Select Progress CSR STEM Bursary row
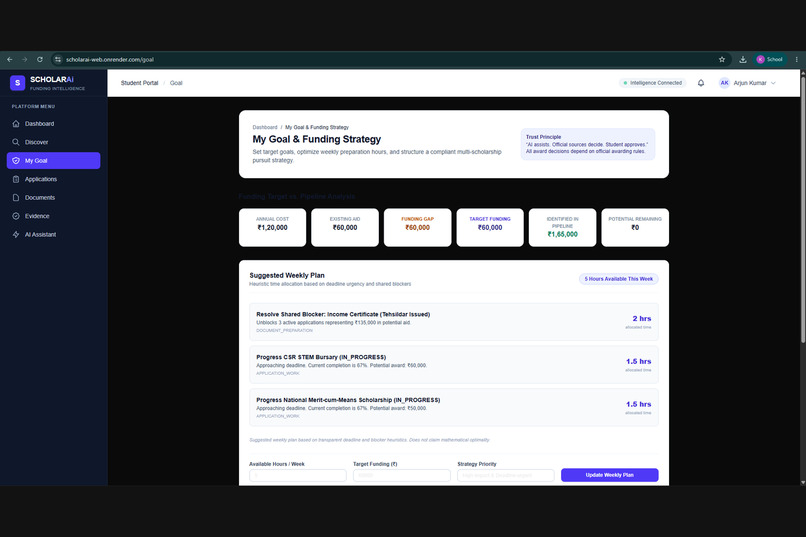This screenshot has width=806, height=537. [x=454, y=364]
